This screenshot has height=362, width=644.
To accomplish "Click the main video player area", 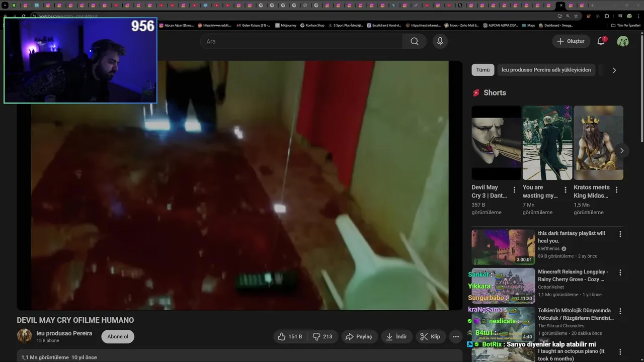I will tap(239, 186).
